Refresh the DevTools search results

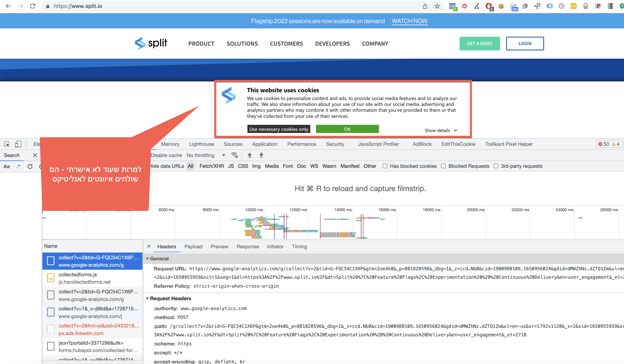[x=30, y=166]
